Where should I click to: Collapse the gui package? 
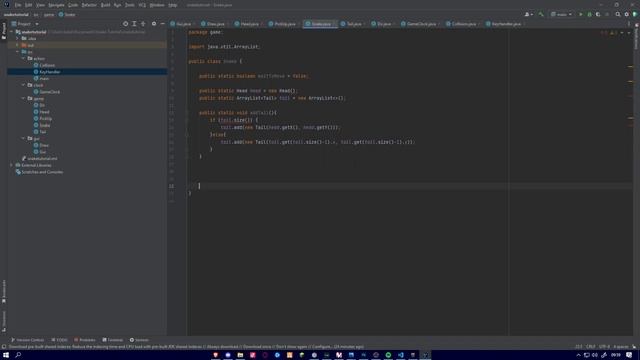(x=23, y=138)
